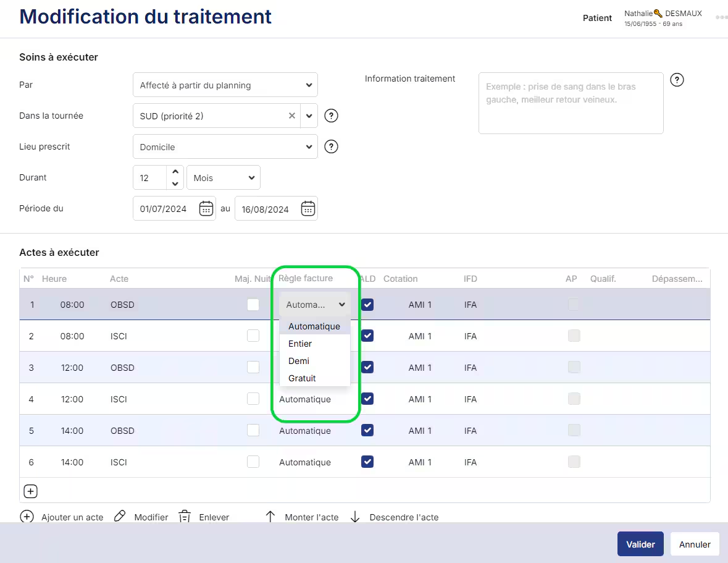Open the start date calendar picker
The width and height of the screenshot is (728, 563).
[206, 209]
